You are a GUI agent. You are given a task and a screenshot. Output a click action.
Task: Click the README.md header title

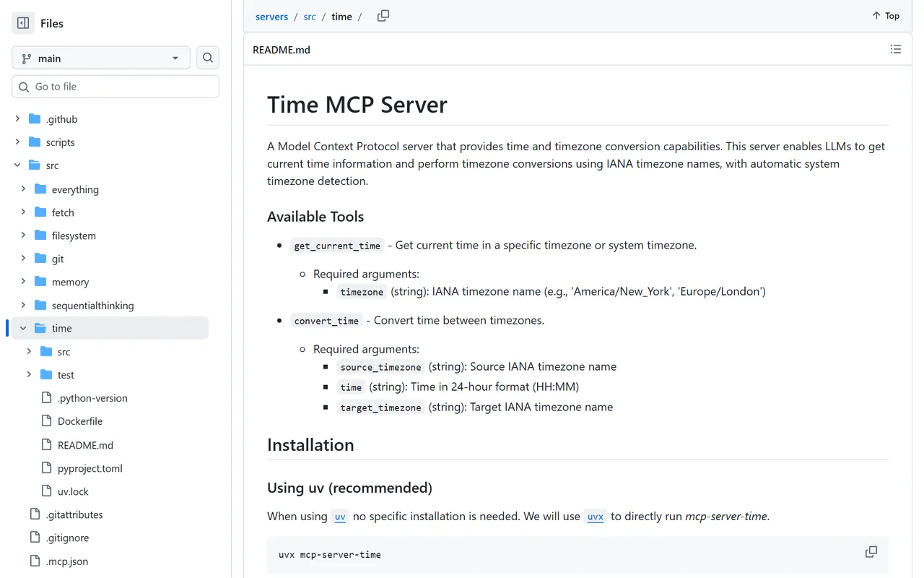(x=282, y=50)
